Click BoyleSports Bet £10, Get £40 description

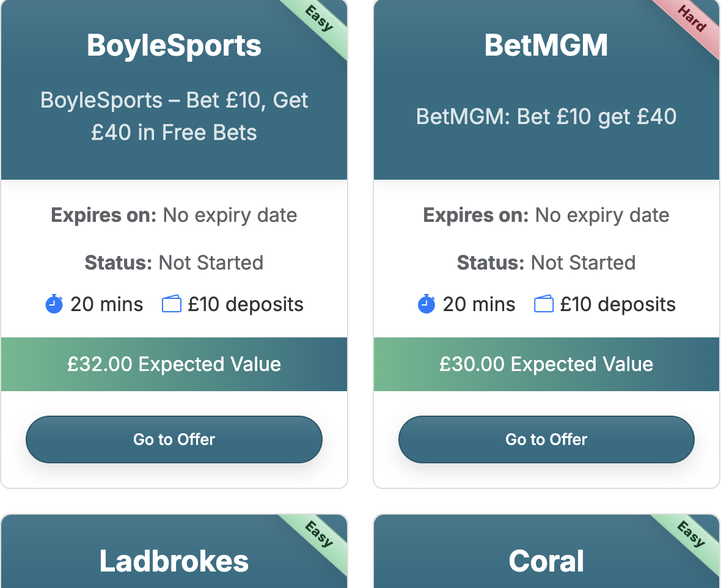174,116
